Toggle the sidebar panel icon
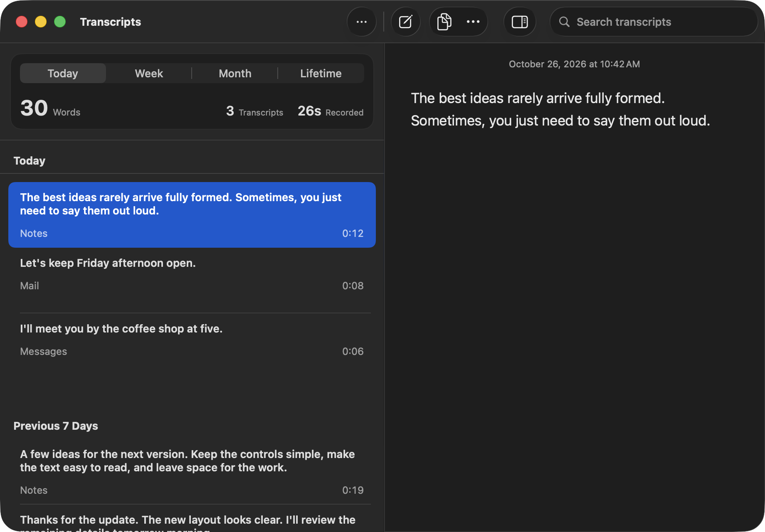 [520, 22]
